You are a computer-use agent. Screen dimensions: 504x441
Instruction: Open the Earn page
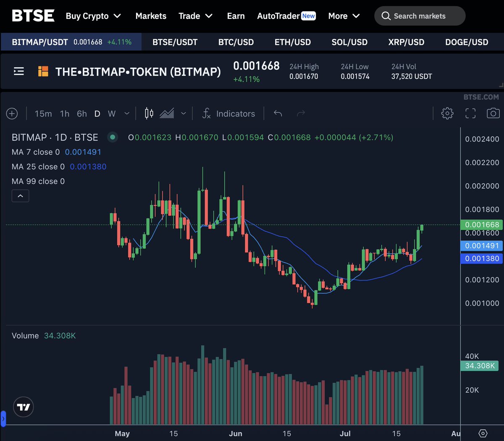click(236, 16)
